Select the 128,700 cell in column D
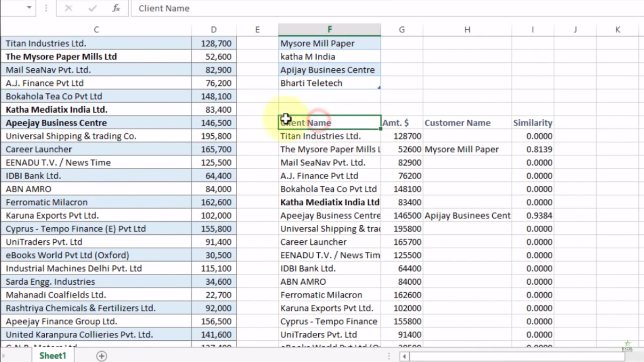The image size is (644, 362). tap(214, 43)
